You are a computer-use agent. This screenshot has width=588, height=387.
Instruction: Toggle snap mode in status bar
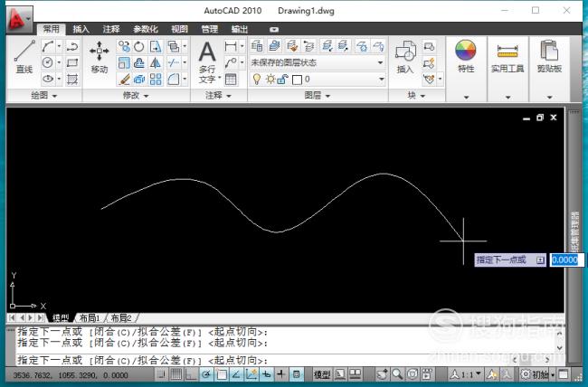tap(161, 373)
